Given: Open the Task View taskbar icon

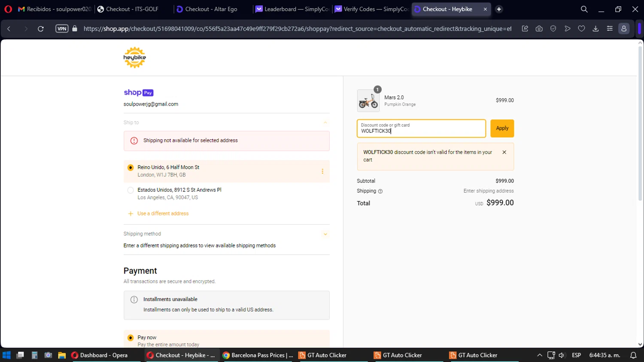Looking at the screenshot, I should pyautogui.click(x=20, y=355).
